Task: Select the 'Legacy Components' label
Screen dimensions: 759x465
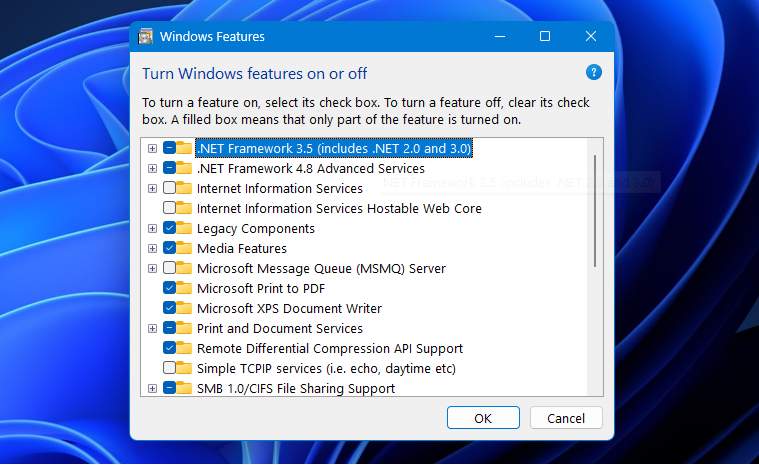Action: coord(256,228)
